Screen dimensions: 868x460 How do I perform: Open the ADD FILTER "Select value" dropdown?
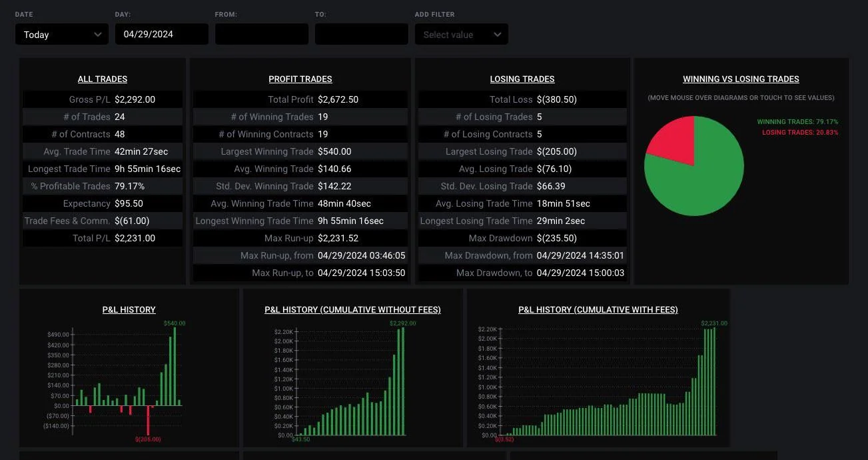pyautogui.click(x=461, y=34)
